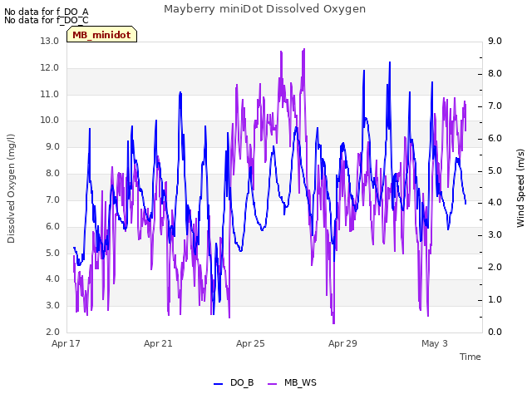
Task: Click the Apr 29 date tick label
Action: point(342,343)
